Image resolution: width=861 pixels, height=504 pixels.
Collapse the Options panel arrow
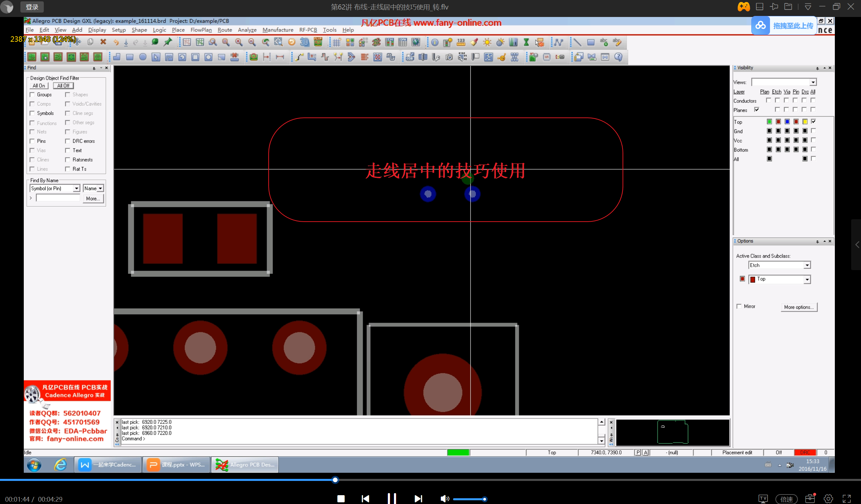click(x=824, y=241)
